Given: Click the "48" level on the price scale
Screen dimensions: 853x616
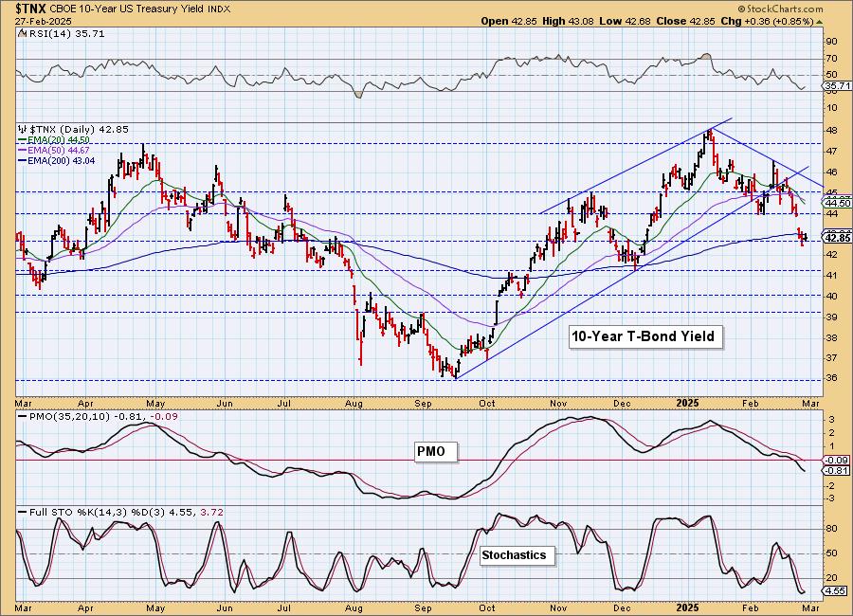Looking at the screenshot, I should (x=833, y=131).
